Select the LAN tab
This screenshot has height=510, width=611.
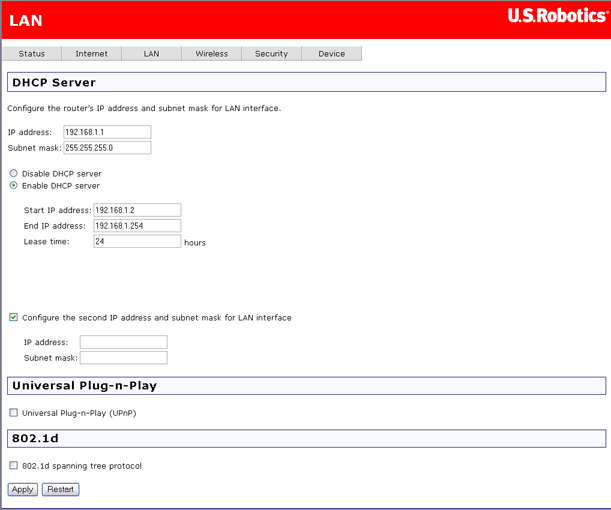152,53
